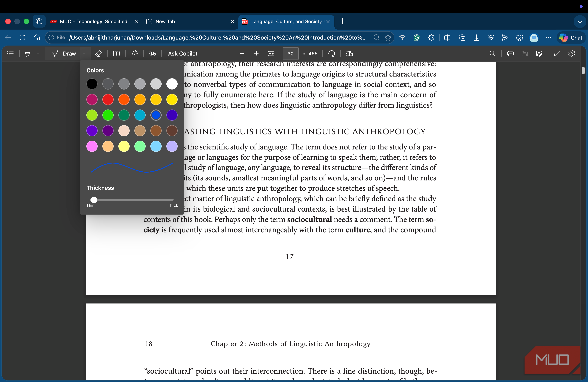The image size is (588, 382).
Task: Open Find in PDF search
Action: click(x=492, y=53)
